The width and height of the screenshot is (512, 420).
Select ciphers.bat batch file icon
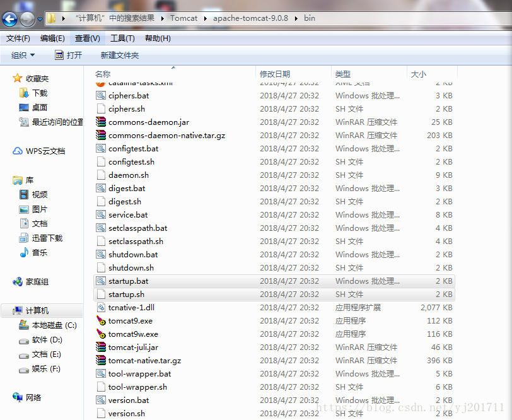point(101,95)
